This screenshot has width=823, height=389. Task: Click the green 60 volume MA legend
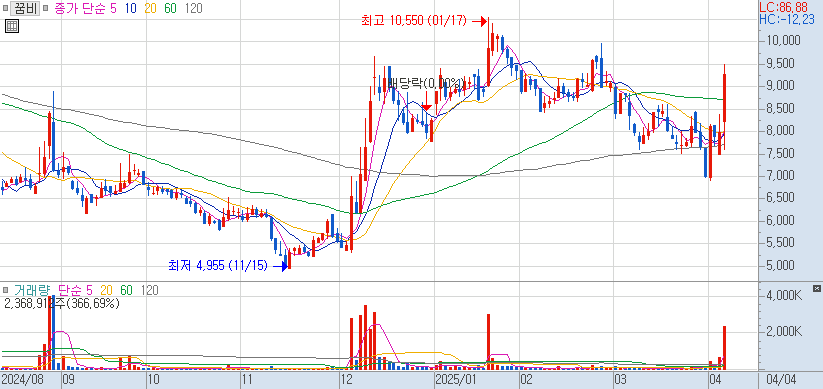click(x=126, y=289)
